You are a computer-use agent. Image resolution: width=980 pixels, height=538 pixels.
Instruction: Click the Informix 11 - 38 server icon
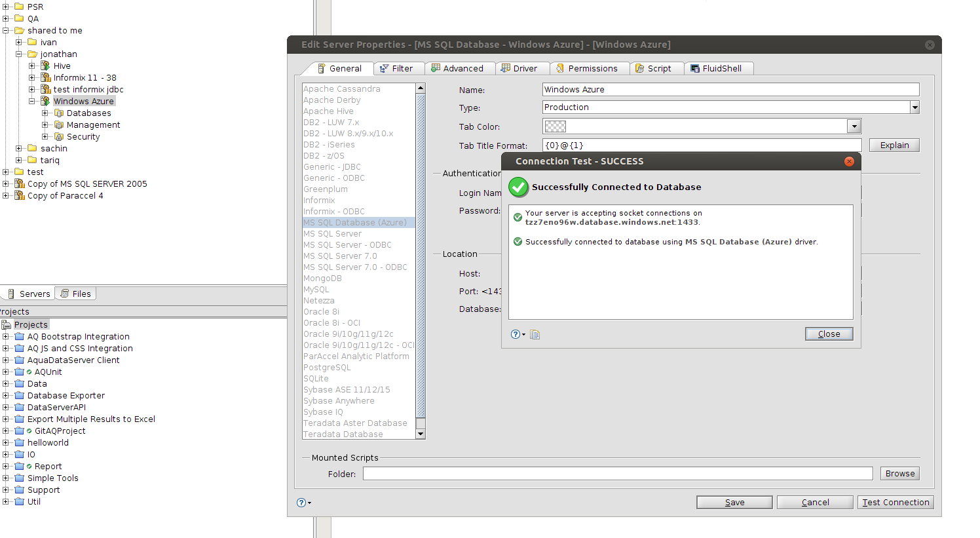[x=45, y=77]
